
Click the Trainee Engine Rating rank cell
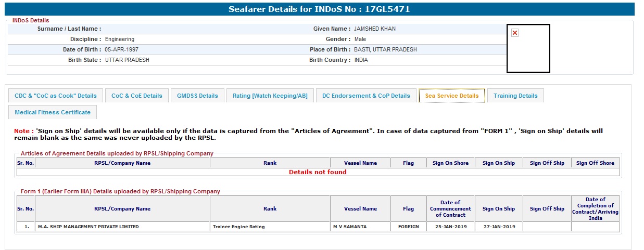coord(239,227)
